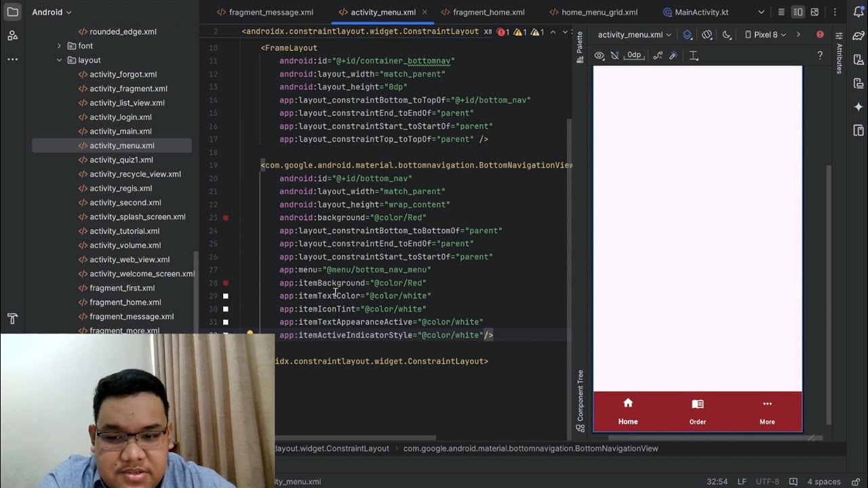The image size is (868, 488).
Task: Switch to home_menu_grid.xml tab
Action: pyautogui.click(x=593, y=12)
